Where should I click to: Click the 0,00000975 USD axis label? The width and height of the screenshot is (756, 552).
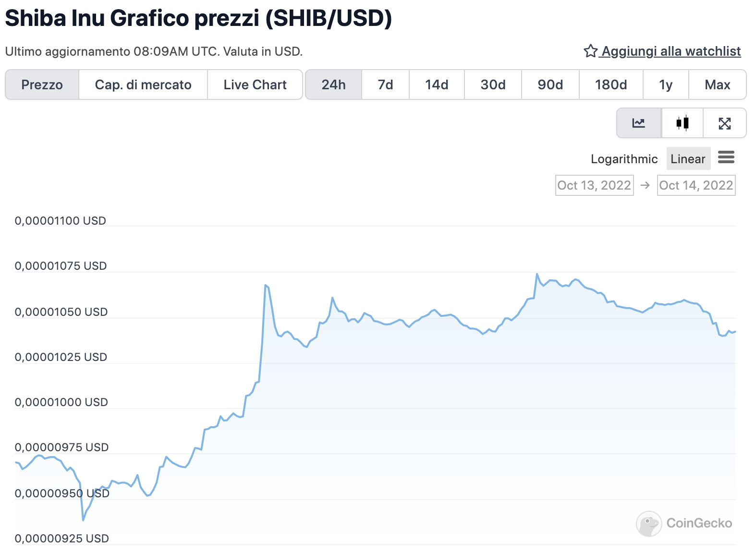pyautogui.click(x=61, y=447)
